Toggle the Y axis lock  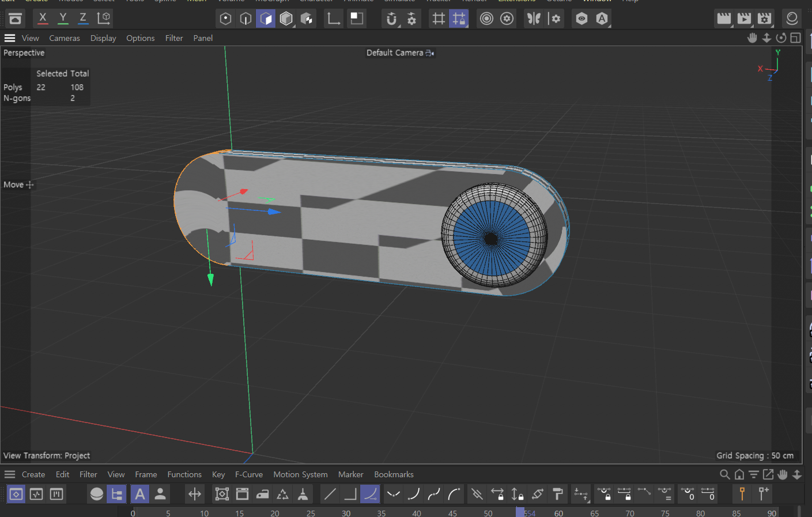point(63,18)
